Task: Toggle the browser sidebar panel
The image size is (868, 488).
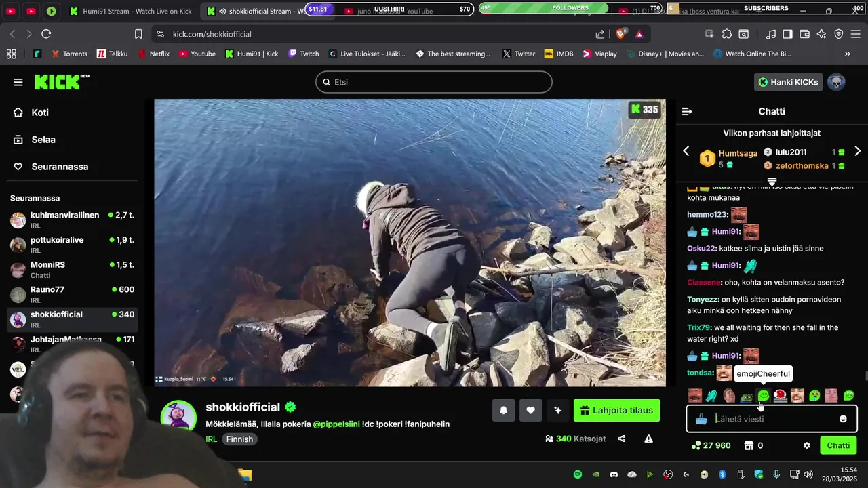Action: (x=787, y=34)
